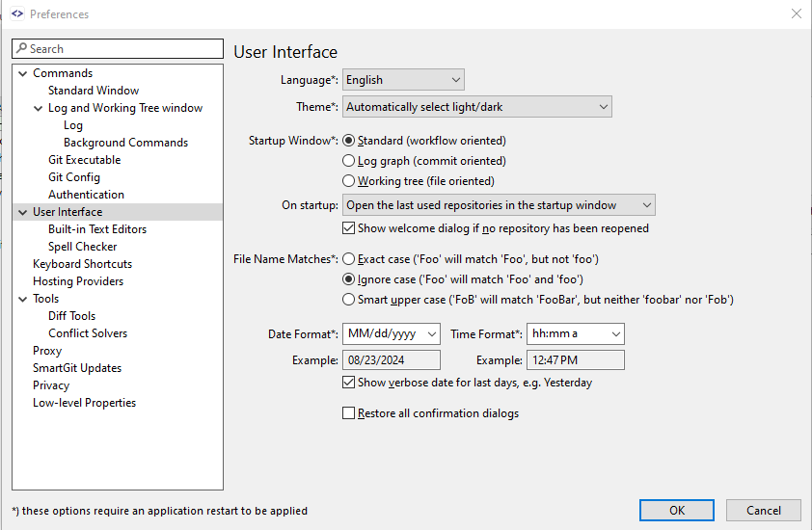Select Working tree startup window option
Viewport: 812px width, 530px height.
(349, 181)
